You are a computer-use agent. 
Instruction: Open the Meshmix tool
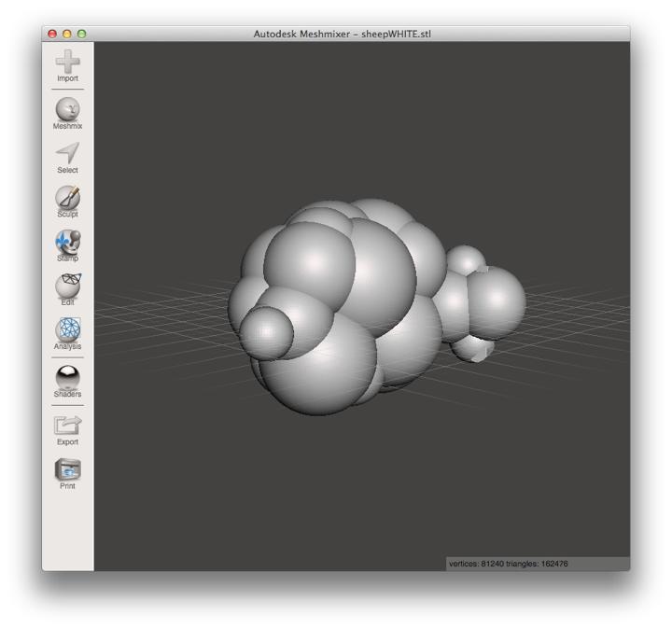[x=67, y=110]
